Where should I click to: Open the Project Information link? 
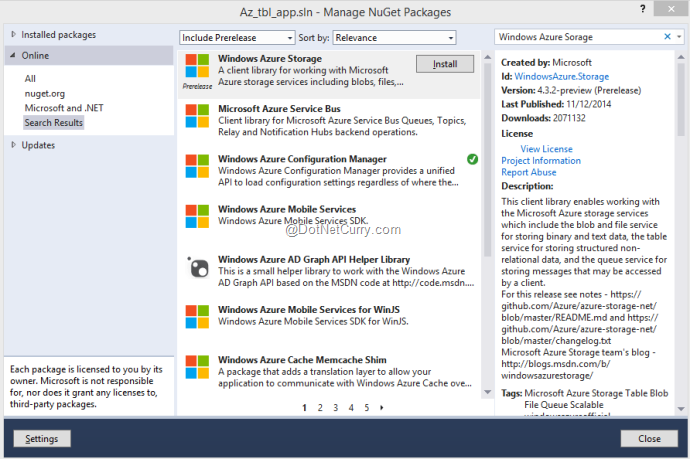(x=541, y=161)
